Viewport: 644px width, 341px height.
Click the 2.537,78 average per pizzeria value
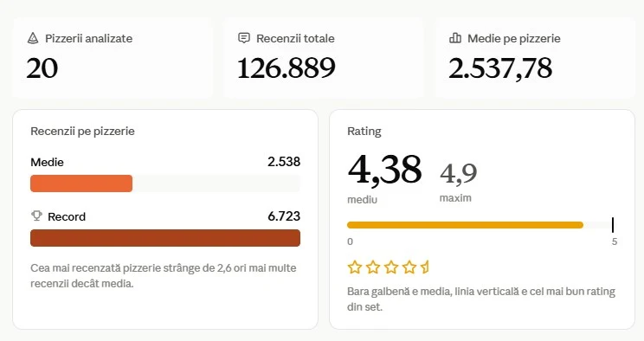click(x=500, y=68)
